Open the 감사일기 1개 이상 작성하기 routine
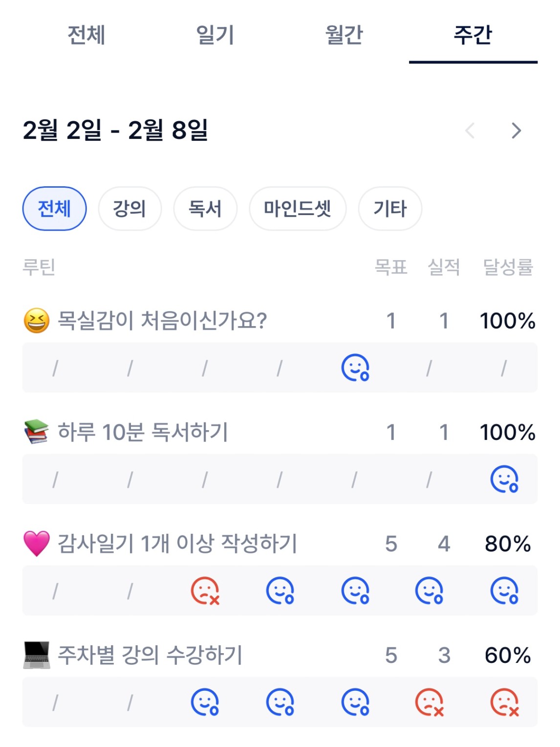Screen dimensions: 560x747 click(x=177, y=544)
